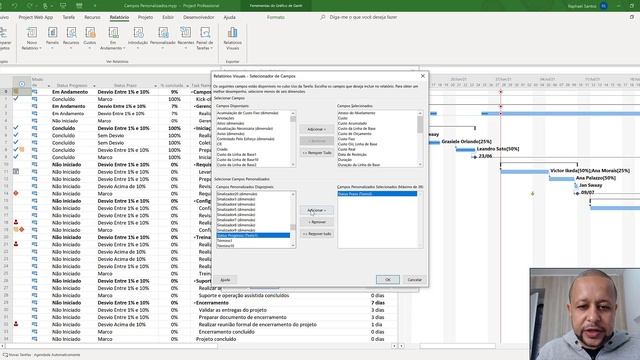This screenshot has height=360, width=640.
Task: Click Validar as entregas do projeto task name
Action: (x=233, y=310)
